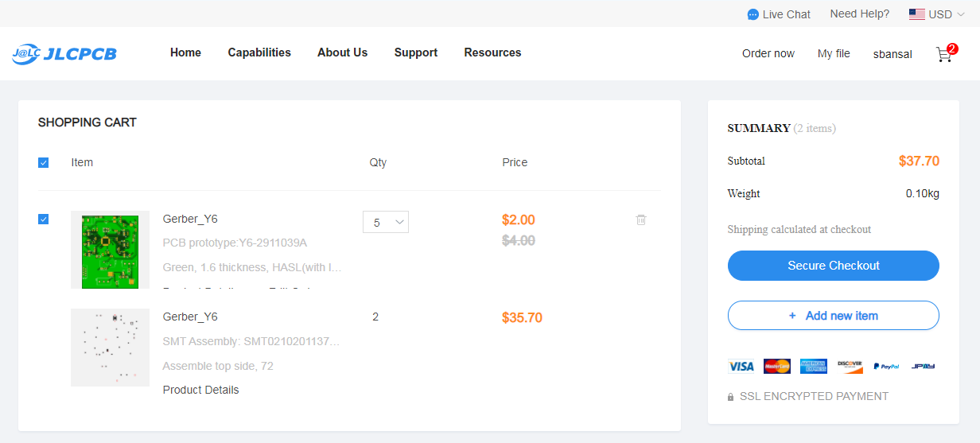The height and width of the screenshot is (443, 980).
Task: Click Add new item button
Action: [834, 316]
